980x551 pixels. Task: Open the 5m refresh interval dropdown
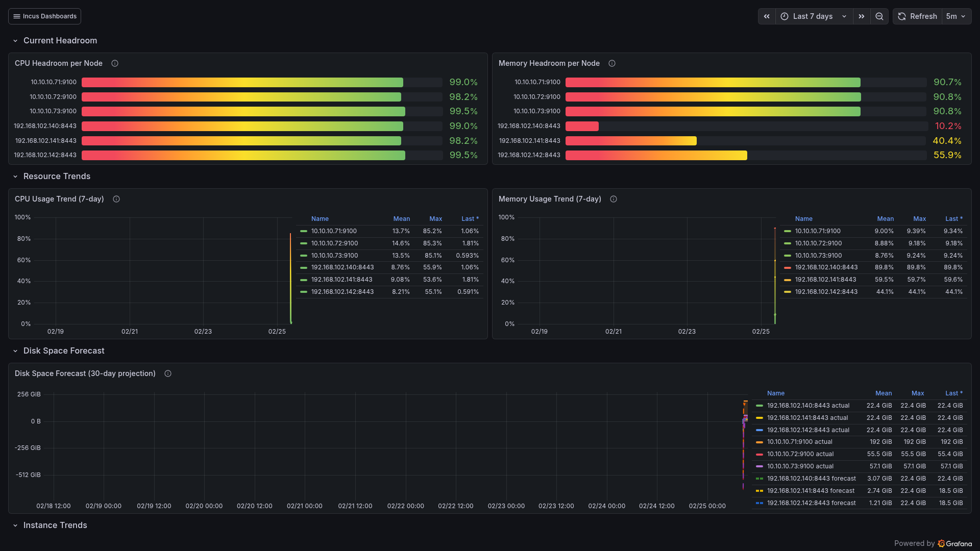957,16
